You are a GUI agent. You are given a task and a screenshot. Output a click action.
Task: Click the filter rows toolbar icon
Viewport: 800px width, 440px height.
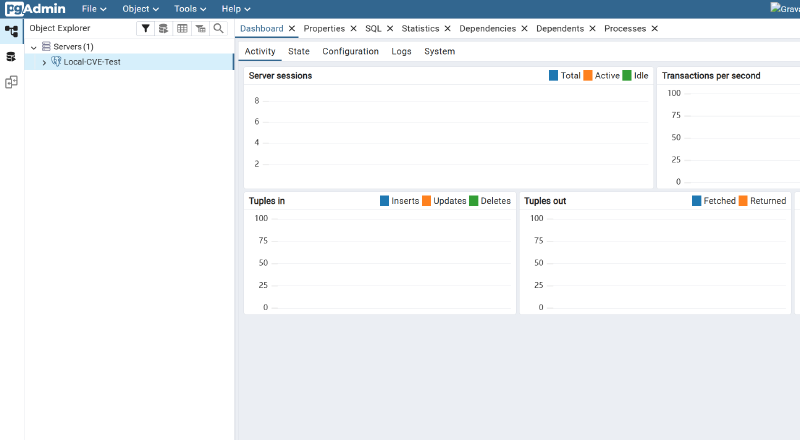(145, 29)
